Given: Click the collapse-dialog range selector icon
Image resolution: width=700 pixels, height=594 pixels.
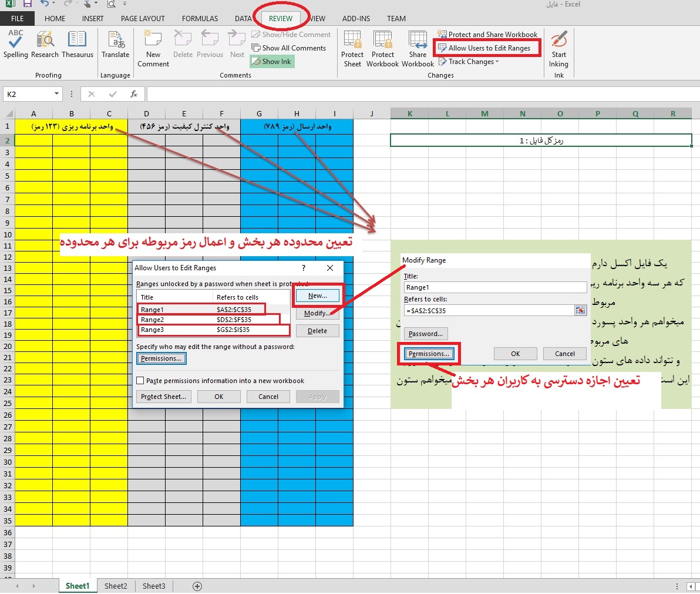Looking at the screenshot, I should point(580,310).
